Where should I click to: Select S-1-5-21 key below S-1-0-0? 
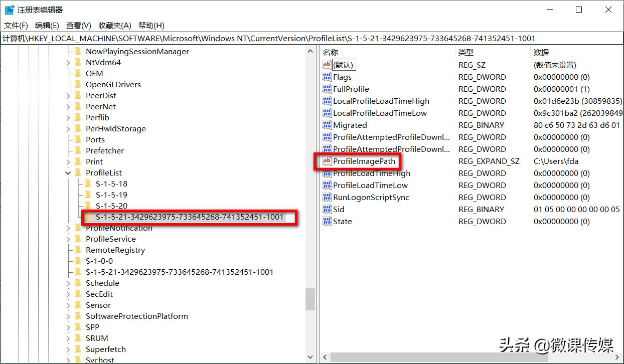point(180,272)
